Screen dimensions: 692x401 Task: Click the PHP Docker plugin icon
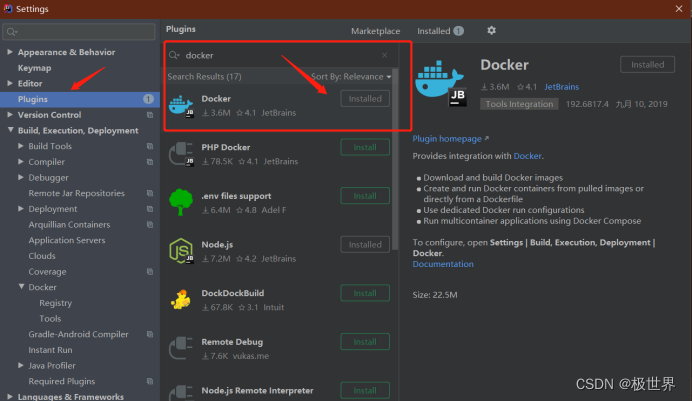coord(181,154)
